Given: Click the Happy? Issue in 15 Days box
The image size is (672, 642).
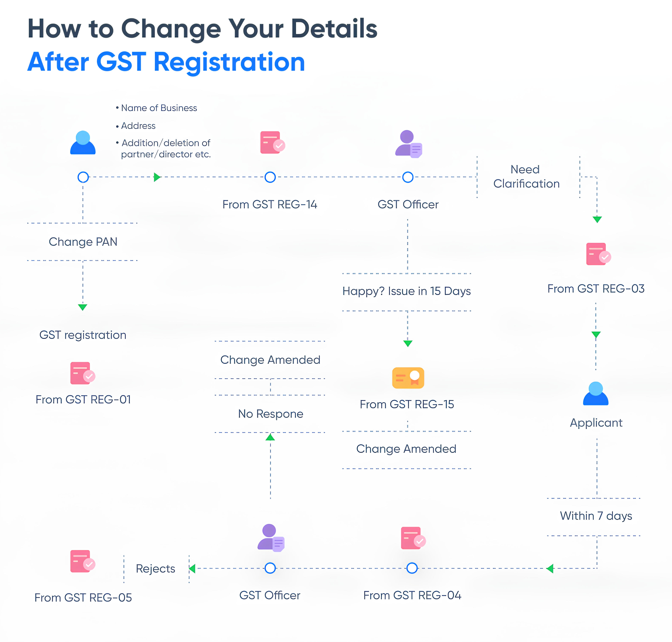Looking at the screenshot, I should click(x=407, y=291).
